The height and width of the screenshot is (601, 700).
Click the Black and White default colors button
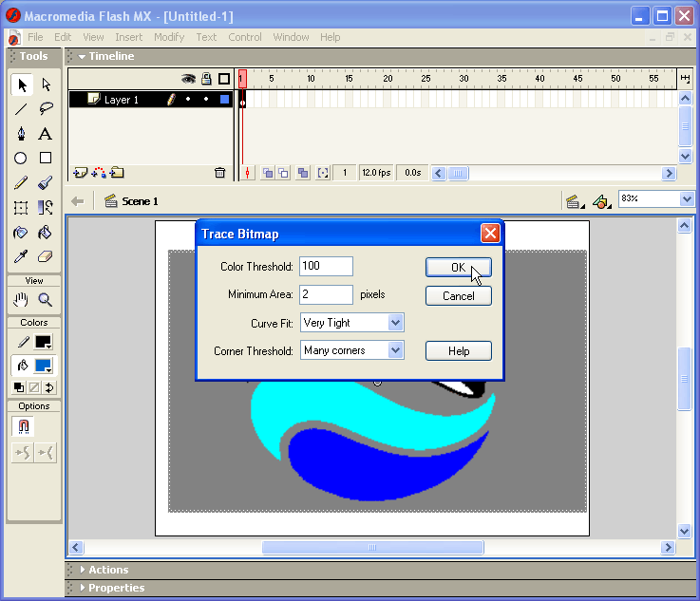pos(19,387)
